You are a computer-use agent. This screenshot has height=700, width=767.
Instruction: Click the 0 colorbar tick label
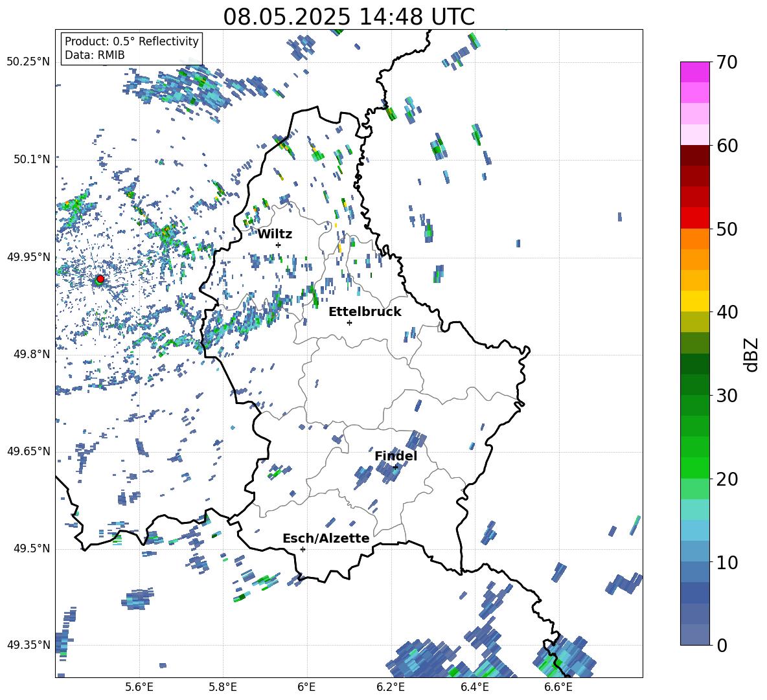pos(722,645)
